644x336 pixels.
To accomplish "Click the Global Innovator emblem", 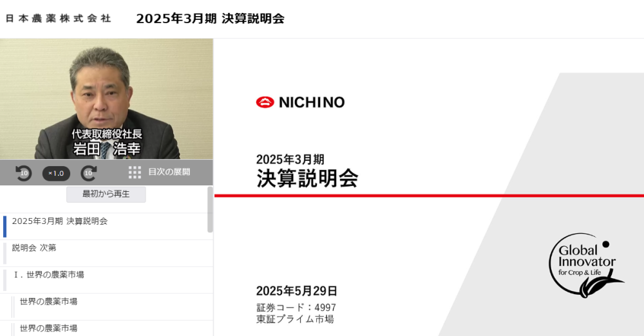I will pyautogui.click(x=587, y=265).
